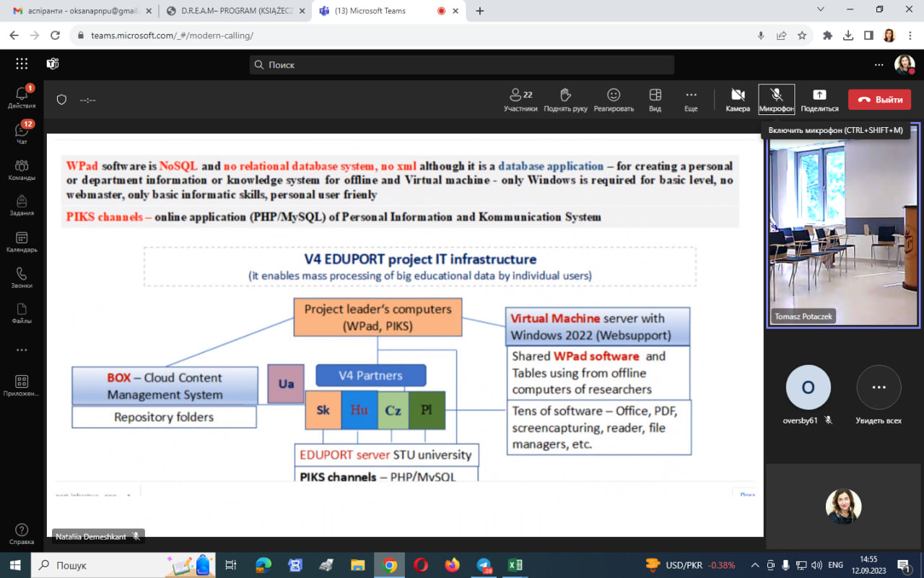The image size is (924, 578).
Task: Share screen with Поделиться
Action: [x=819, y=100]
